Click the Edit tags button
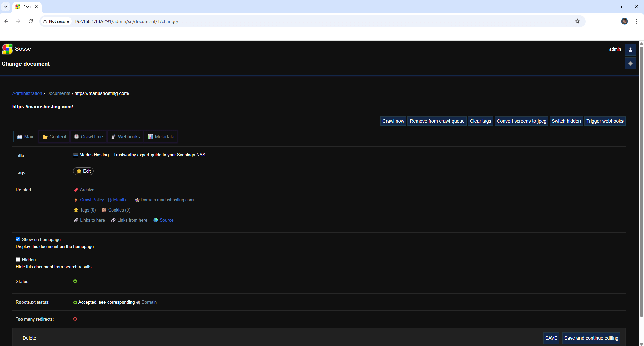 point(83,171)
